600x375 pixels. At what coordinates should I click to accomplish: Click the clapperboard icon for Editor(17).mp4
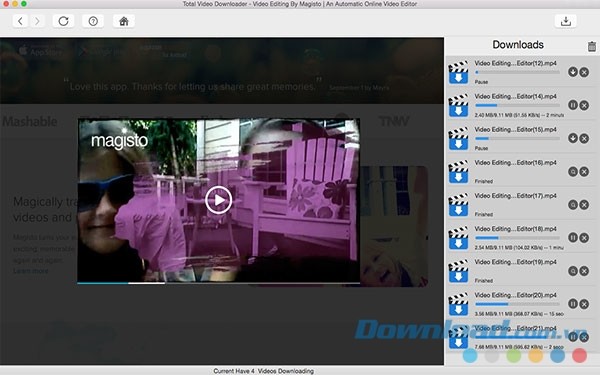point(458,205)
